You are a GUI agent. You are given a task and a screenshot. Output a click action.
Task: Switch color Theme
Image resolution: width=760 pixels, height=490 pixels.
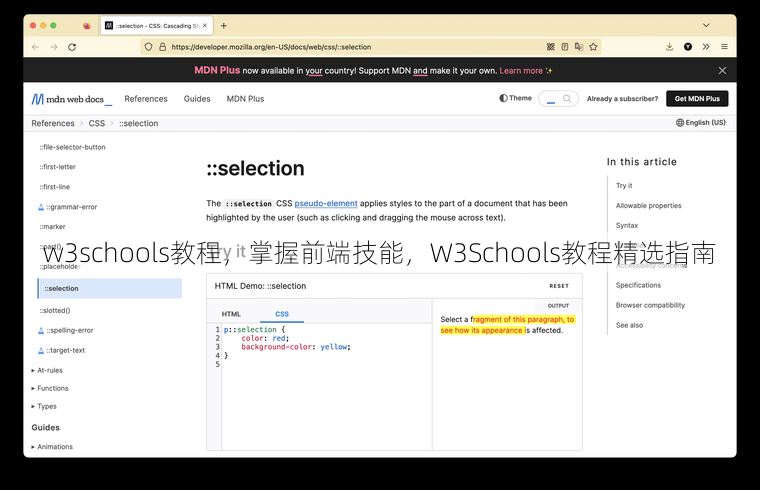[x=515, y=98]
